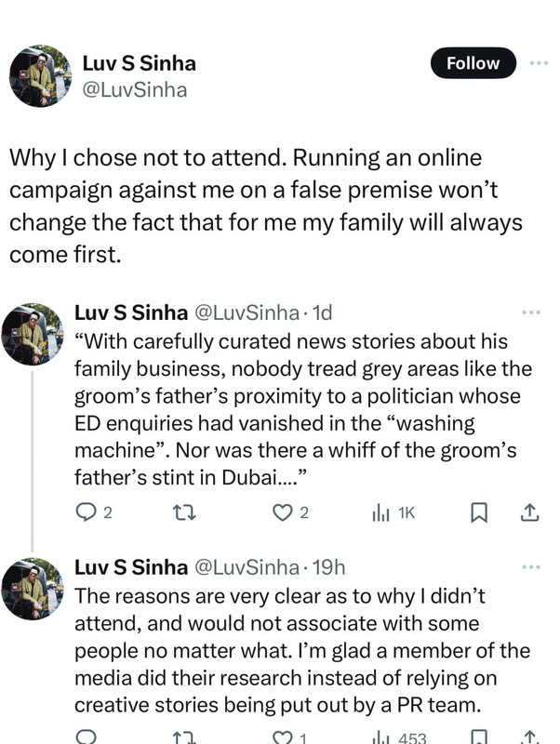View analytics showing 453 views
560x744 pixels.
click(x=400, y=737)
